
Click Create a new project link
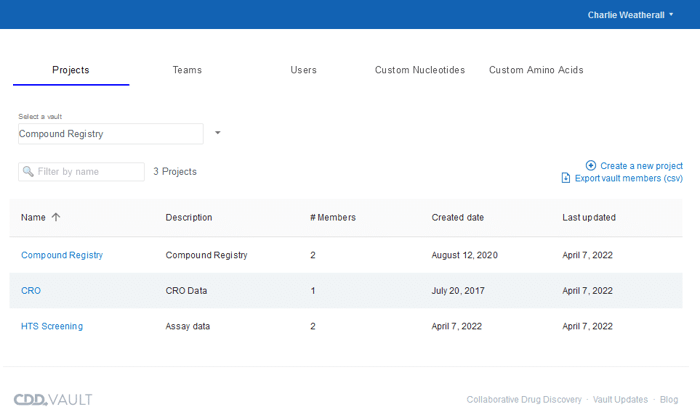[641, 166]
